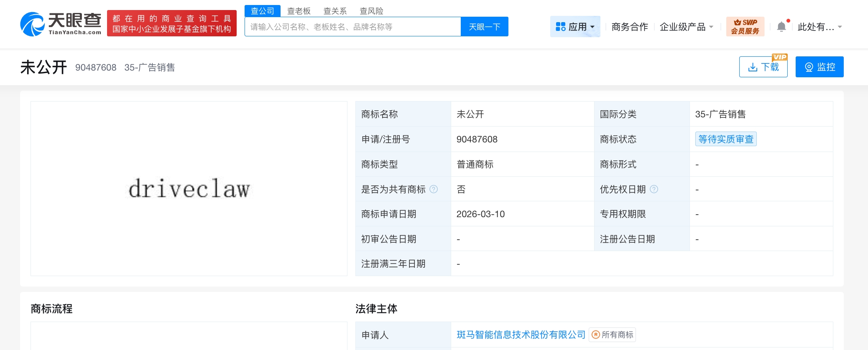
Task: Focus the company name search field
Action: coord(352,27)
